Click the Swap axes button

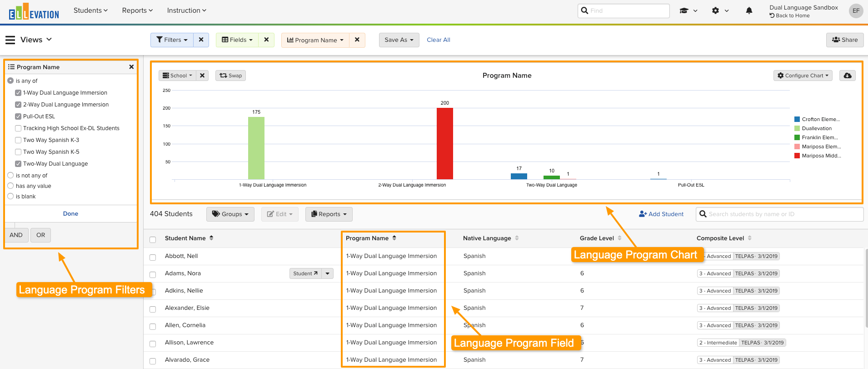[231, 76]
